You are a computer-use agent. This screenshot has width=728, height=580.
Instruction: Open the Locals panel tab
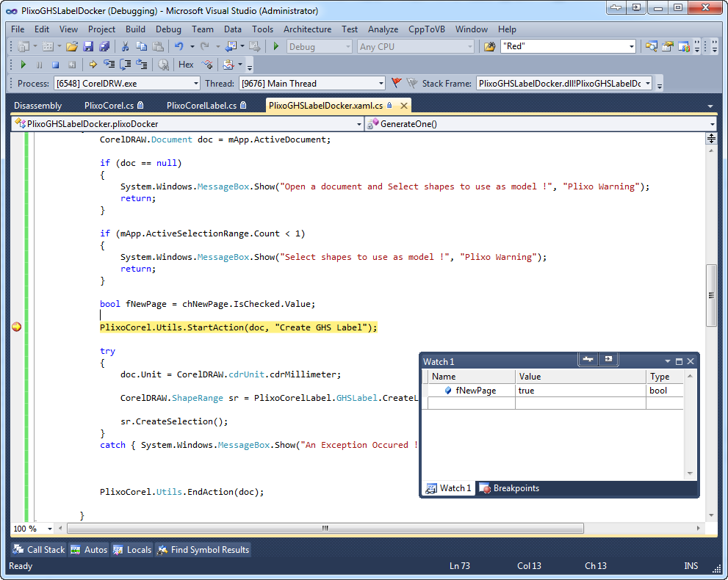pyautogui.click(x=132, y=550)
